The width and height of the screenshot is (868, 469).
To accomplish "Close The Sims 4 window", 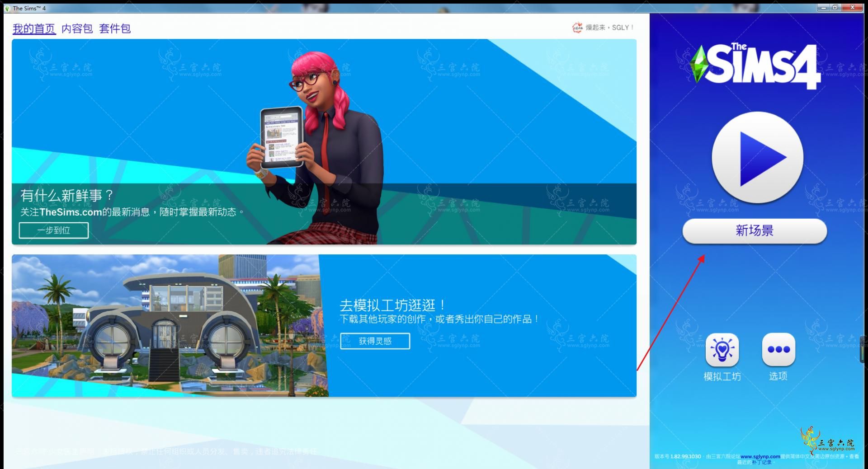I will (852, 7).
